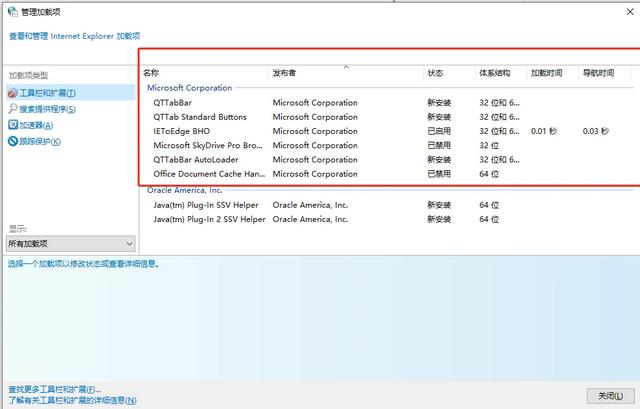Select the IEToEdge BHO row
Viewport: 640px width, 409px height.
pos(388,131)
